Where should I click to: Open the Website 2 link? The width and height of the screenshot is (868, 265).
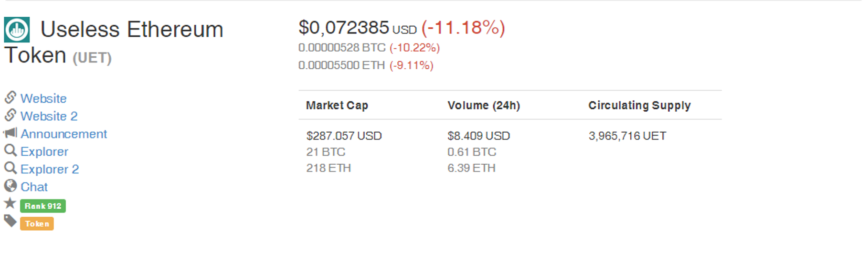[x=49, y=116]
